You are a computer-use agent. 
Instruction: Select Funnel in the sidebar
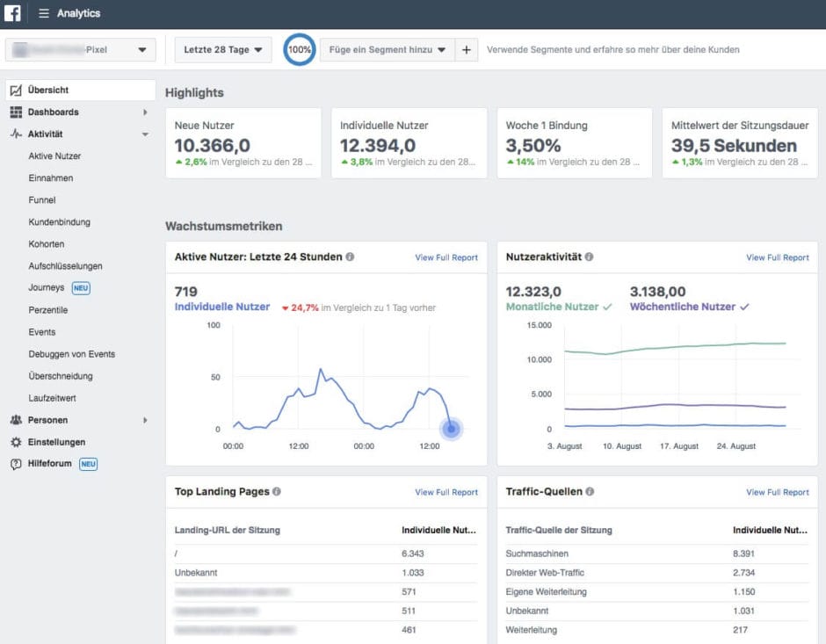(41, 200)
